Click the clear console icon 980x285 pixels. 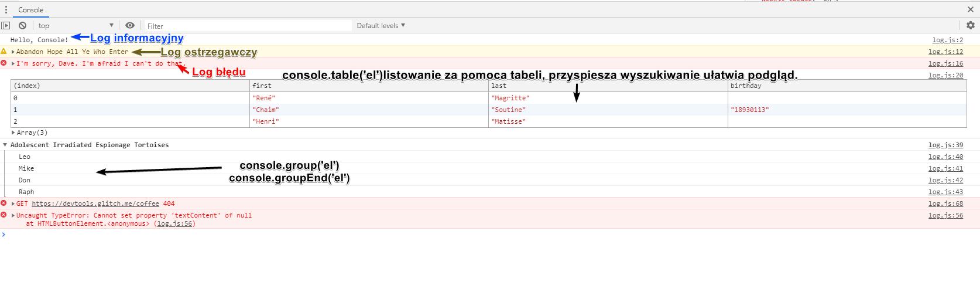coord(22,25)
